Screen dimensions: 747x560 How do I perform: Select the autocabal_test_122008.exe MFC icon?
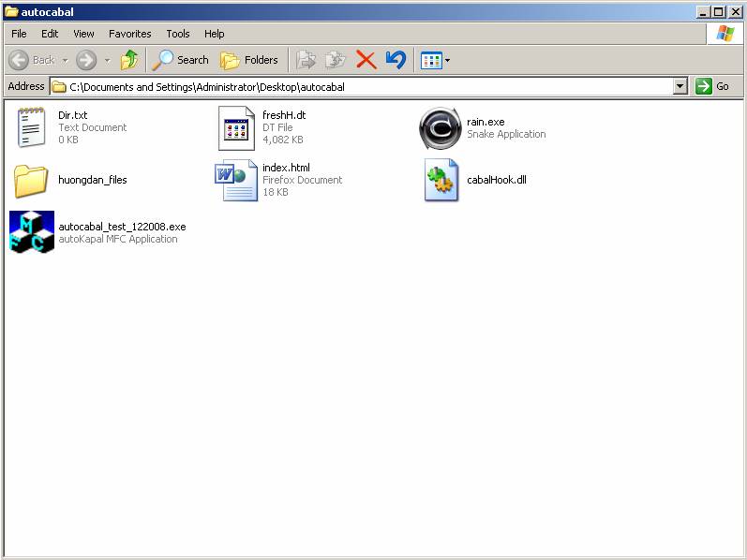click(32, 232)
